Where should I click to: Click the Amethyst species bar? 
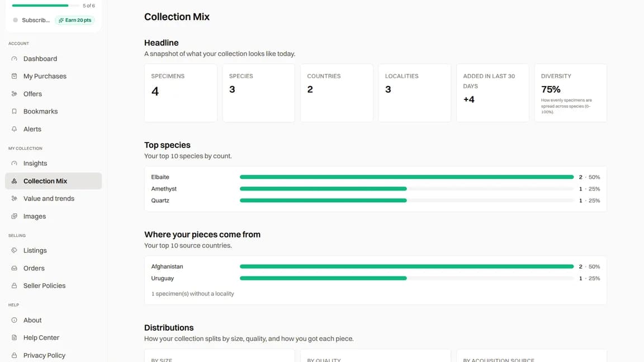[x=406, y=189]
